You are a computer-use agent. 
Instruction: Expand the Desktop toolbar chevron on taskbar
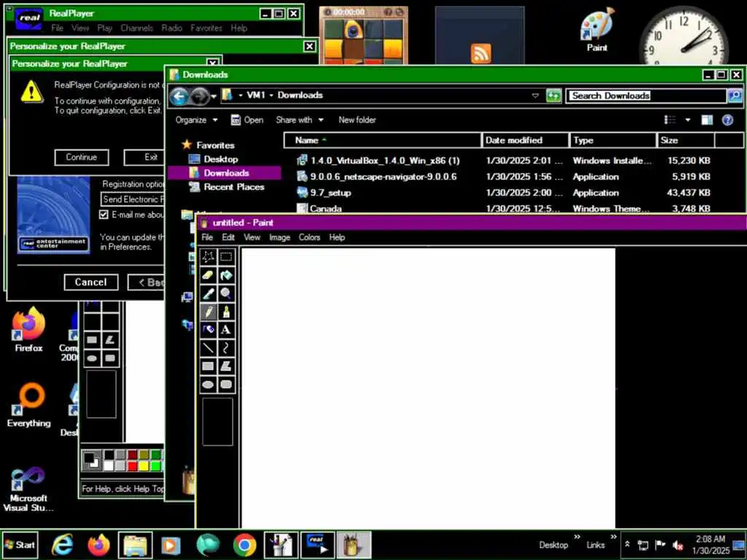point(578,537)
